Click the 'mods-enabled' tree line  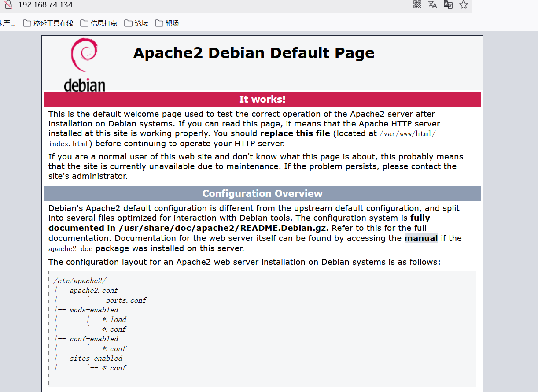[x=94, y=310]
